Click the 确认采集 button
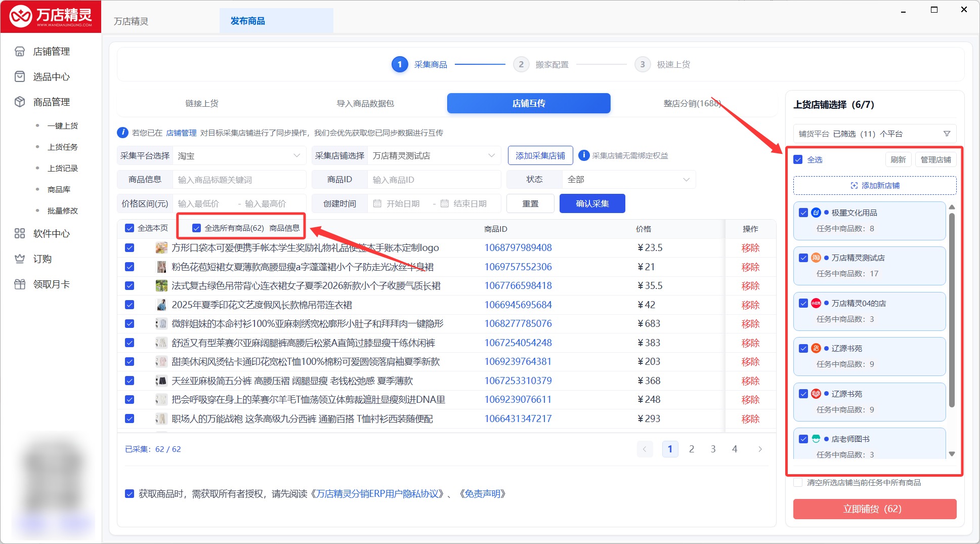This screenshot has height=544, width=980. 592,203
